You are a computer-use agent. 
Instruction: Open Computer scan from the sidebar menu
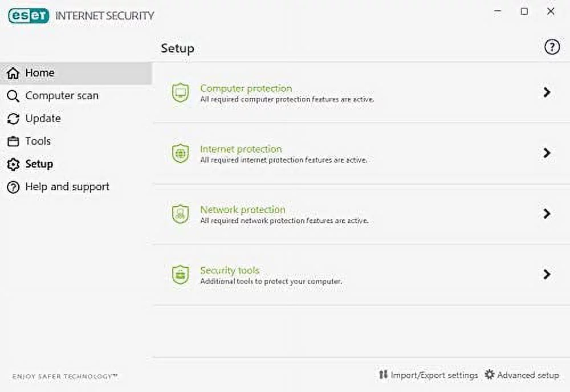(61, 96)
